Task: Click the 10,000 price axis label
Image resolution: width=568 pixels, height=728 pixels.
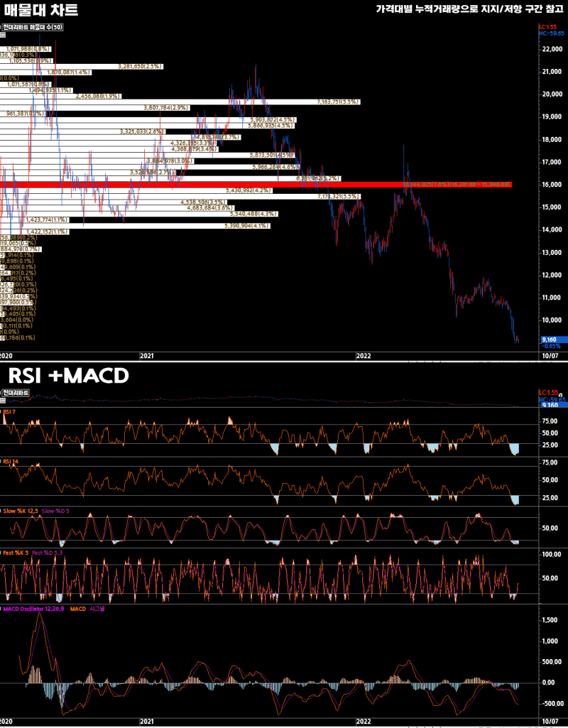Action: 551,320
